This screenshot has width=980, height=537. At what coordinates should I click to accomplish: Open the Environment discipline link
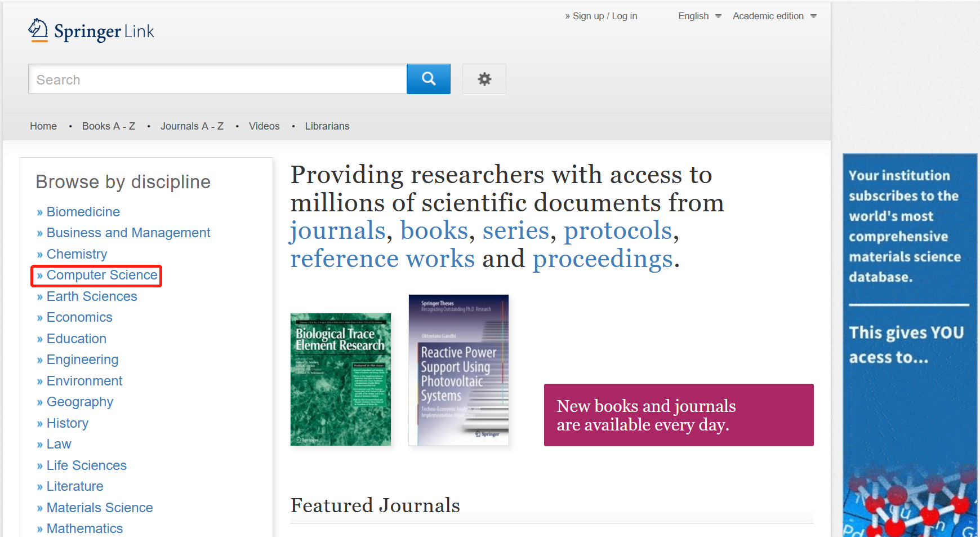coord(84,381)
